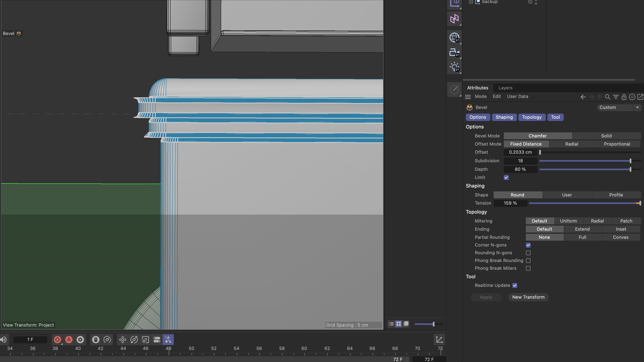Switch to the Topology tab
Screen dimensions: 644x362
click(x=532, y=117)
